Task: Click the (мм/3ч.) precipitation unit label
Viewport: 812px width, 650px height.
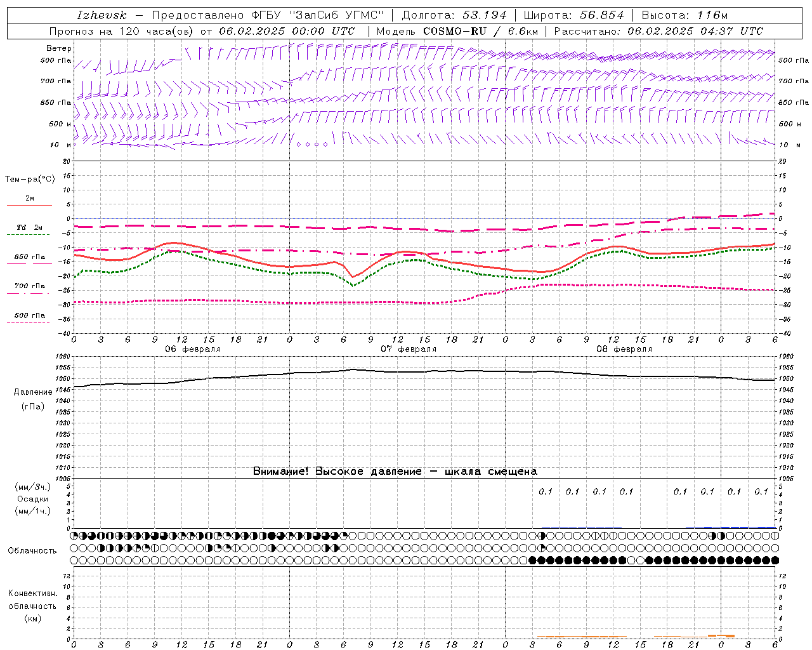Action: tap(33, 487)
